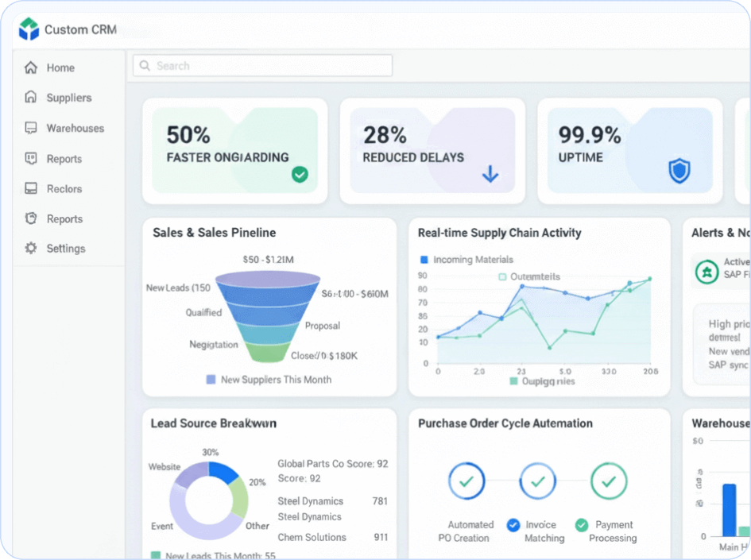
Task: Expand the Alerts panel
Action: click(x=719, y=233)
